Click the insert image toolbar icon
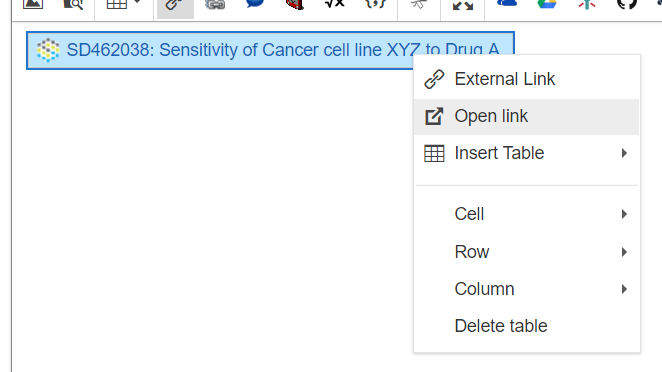 tap(33, 4)
